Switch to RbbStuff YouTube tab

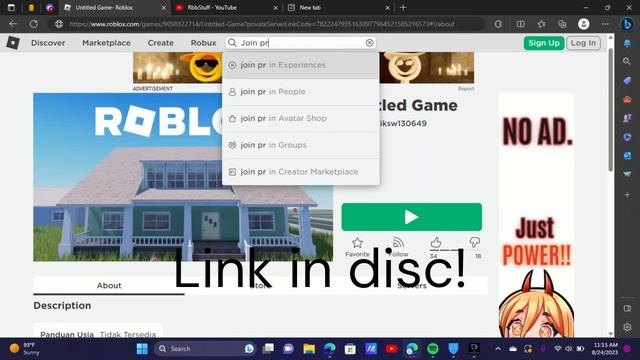[x=227, y=7]
